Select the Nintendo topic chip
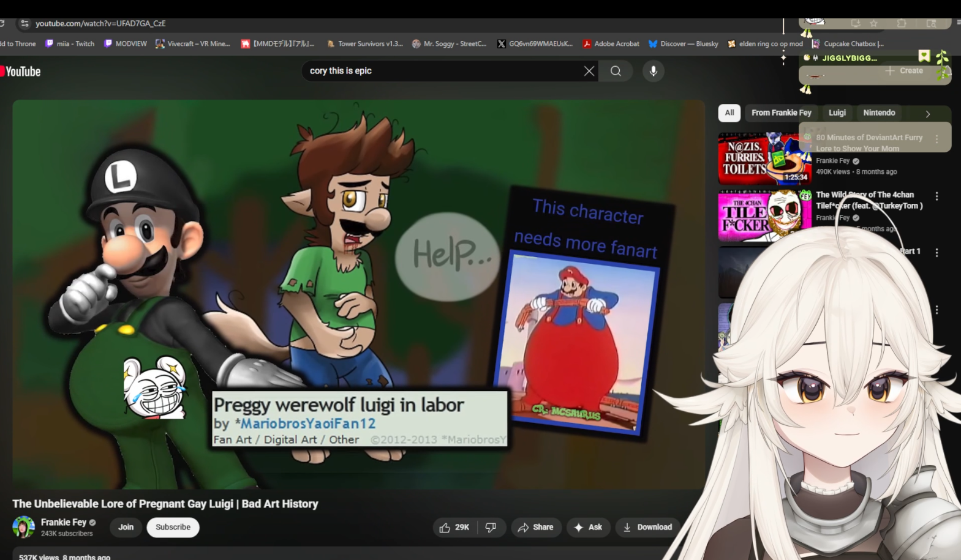This screenshot has width=961, height=560. (879, 113)
